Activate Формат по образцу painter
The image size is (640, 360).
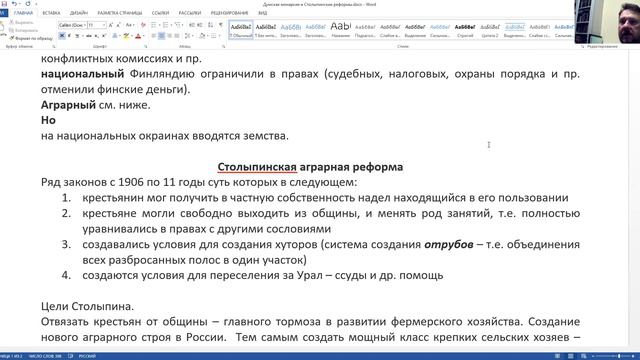coord(31,38)
